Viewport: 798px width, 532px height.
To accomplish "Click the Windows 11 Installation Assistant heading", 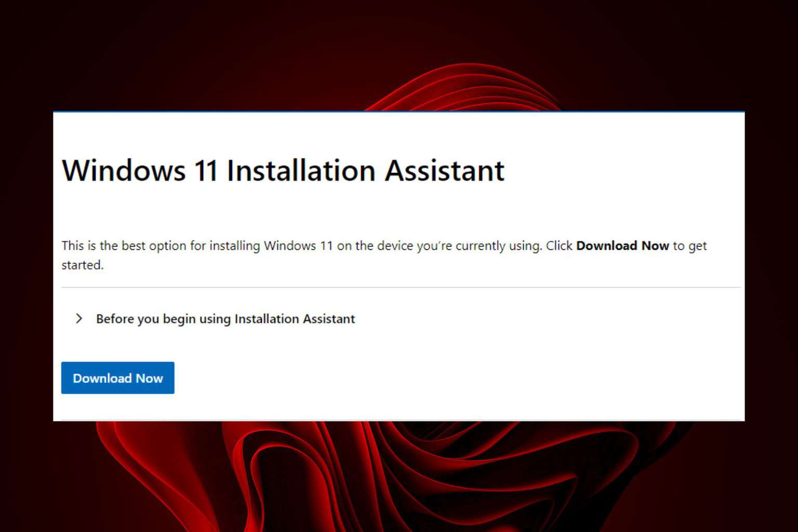I will 283,170.
